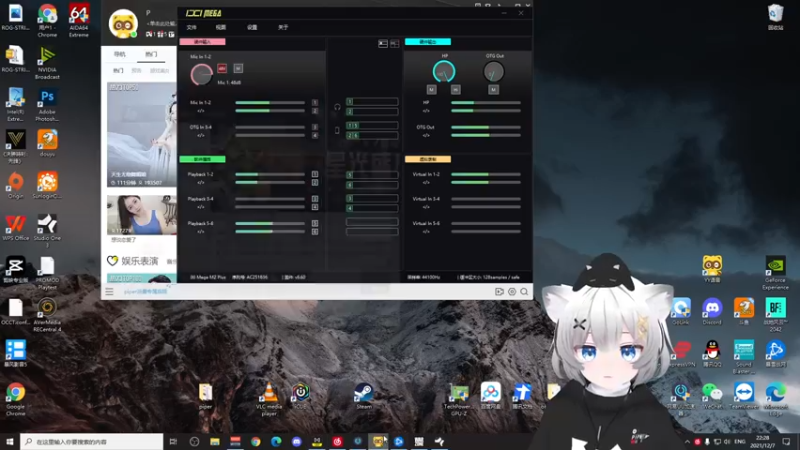The width and height of the screenshot is (800, 450).
Task: Open AIDA64 Extreme desktop shortcut
Action: click(79, 20)
